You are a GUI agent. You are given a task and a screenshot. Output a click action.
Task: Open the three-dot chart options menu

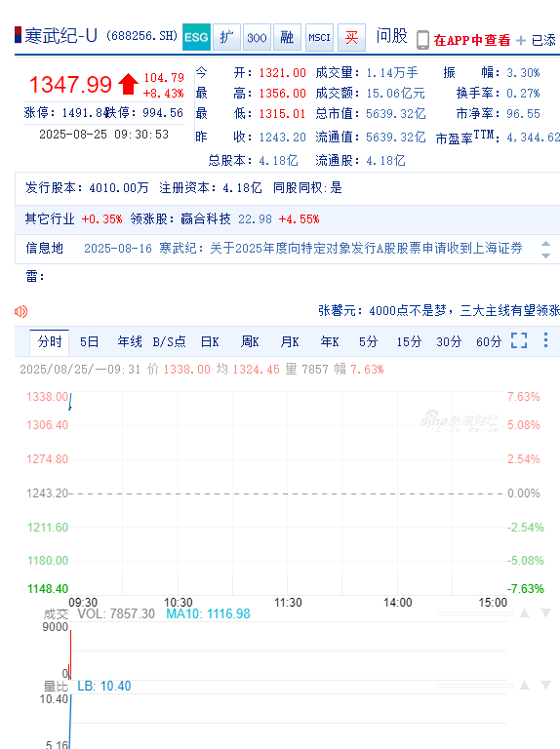click(x=545, y=340)
